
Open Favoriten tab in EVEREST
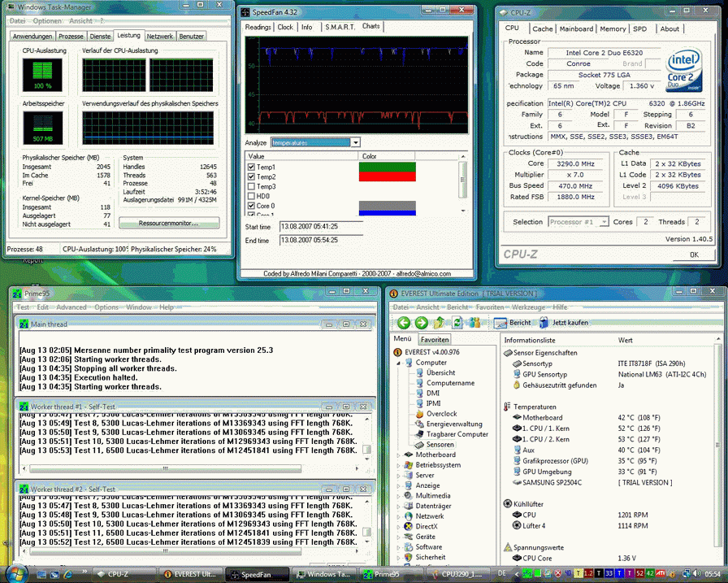point(435,340)
